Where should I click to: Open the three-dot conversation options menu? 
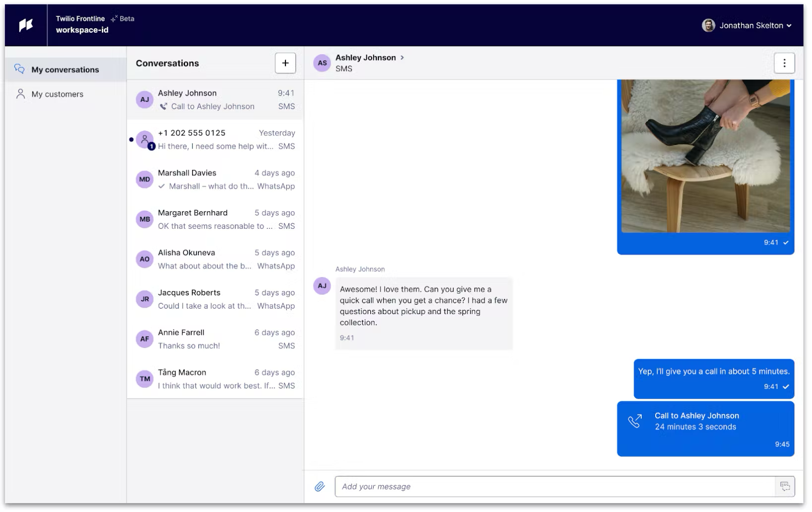click(784, 63)
